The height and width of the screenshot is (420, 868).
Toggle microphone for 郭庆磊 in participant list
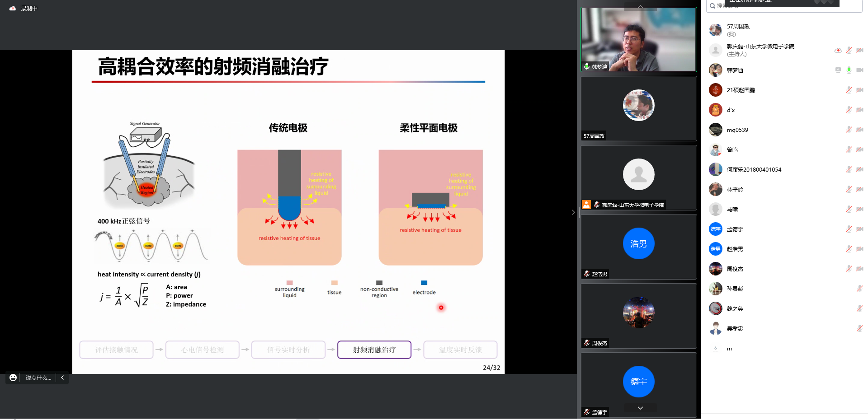(x=849, y=50)
